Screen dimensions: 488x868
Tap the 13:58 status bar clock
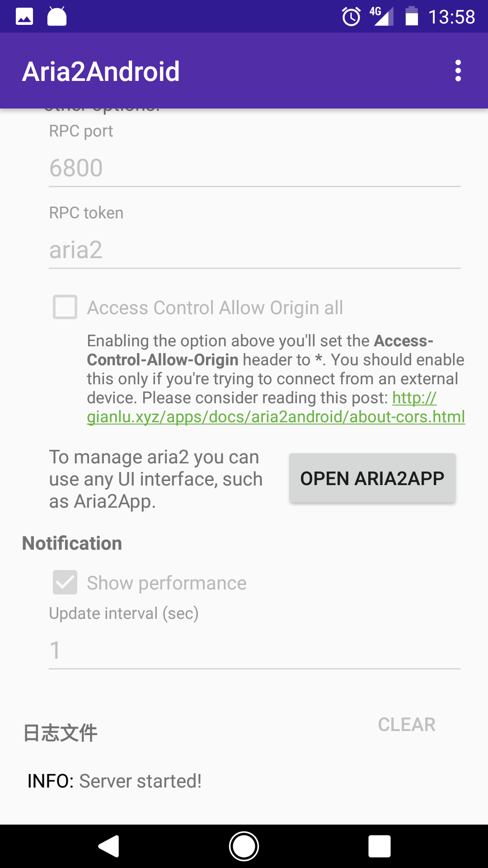pos(451,17)
